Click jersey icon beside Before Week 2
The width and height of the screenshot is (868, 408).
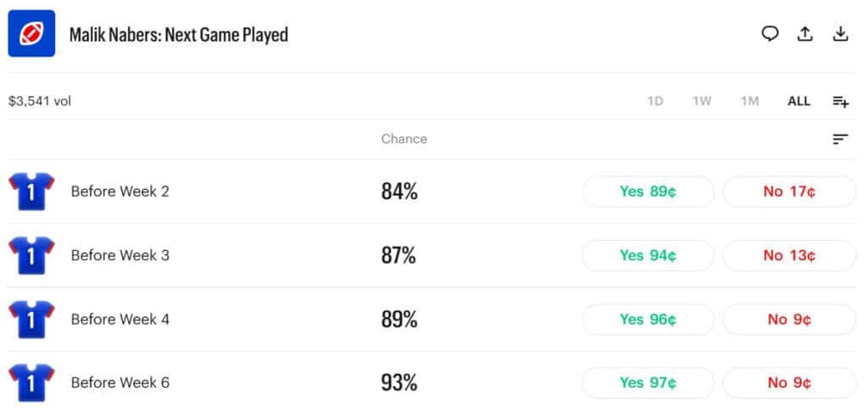[x=31, y=192]
